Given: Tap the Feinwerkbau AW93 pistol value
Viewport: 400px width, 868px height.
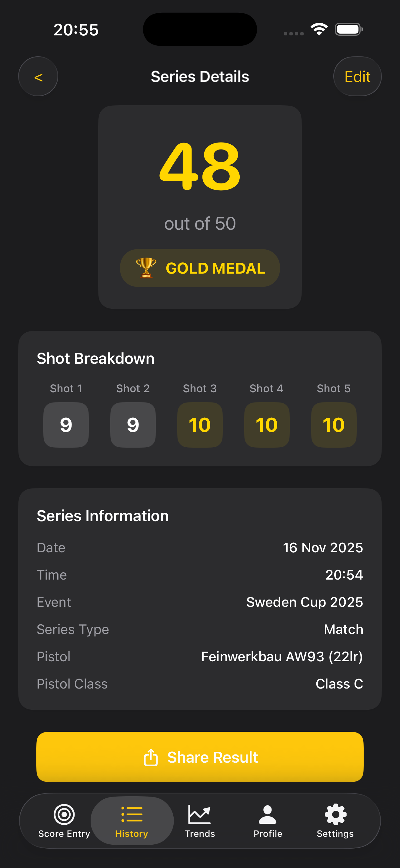Looking at the screenshot, I should tap(282, 656).
